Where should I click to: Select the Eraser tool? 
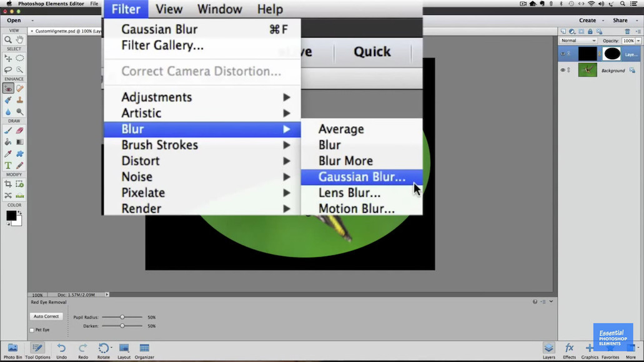[x=20, y=130]
